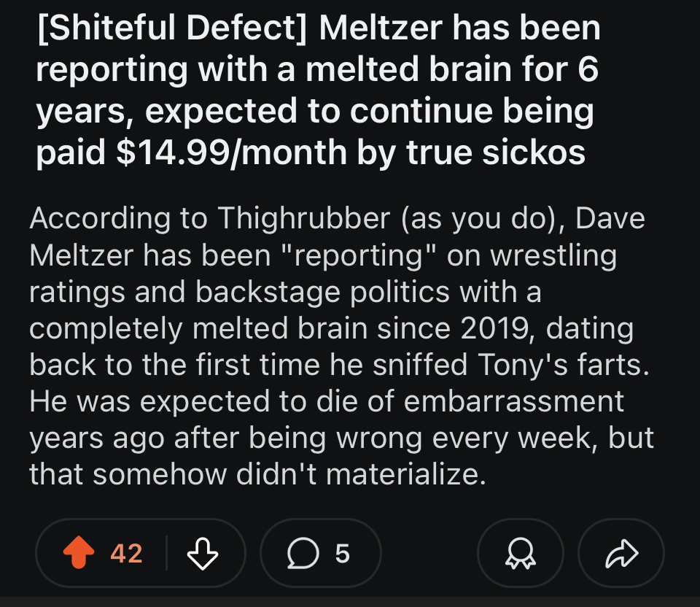Click the vote count showing 42
Image resolution: width=700 pixels, height=607 pixels.
click(x=126, y=554)
